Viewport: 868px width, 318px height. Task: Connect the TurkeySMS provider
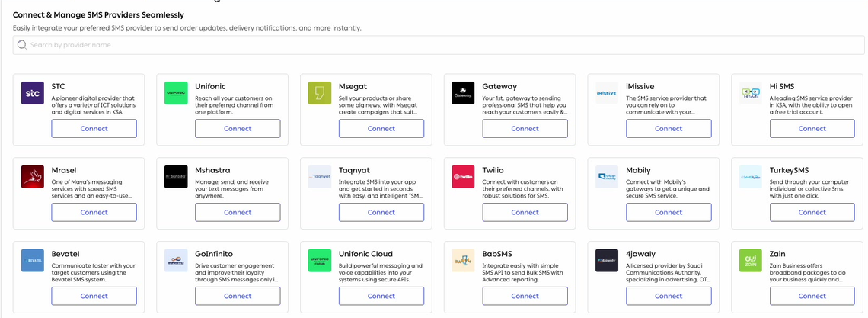coord(812,212)
